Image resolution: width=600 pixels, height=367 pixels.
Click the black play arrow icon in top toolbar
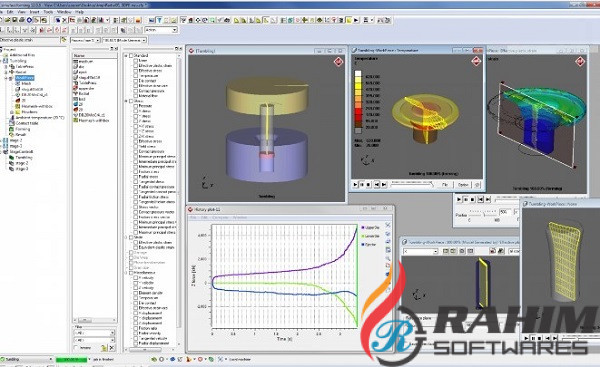click(356, 20)
